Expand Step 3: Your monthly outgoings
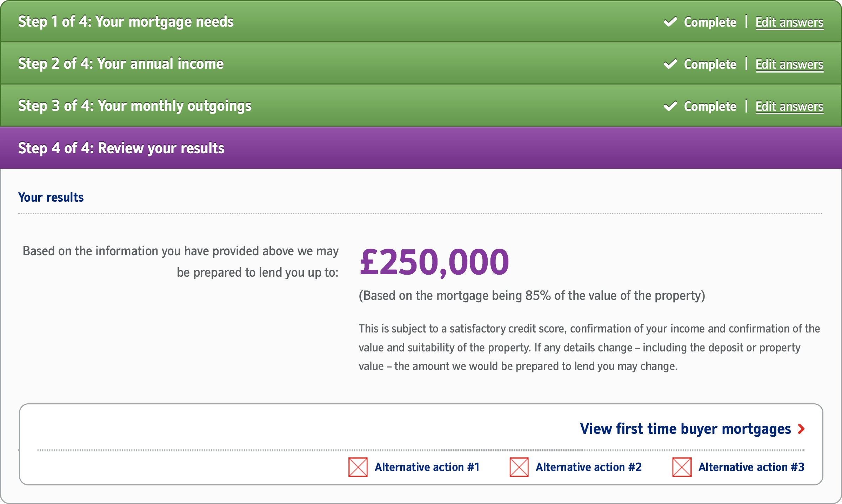 pyautogui.click(x=135, y=106)
